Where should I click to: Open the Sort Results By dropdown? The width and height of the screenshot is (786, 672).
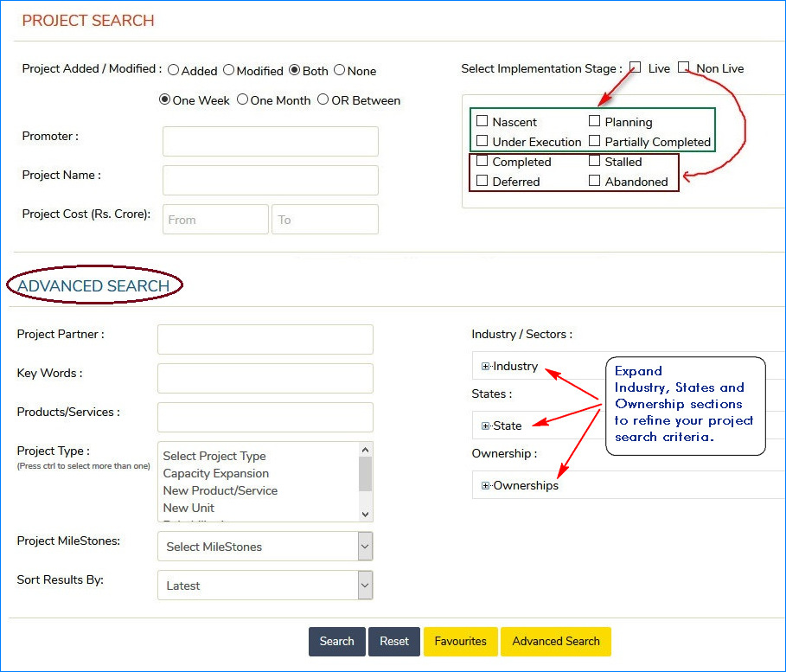pyautogui.click(x=265, y=586)
